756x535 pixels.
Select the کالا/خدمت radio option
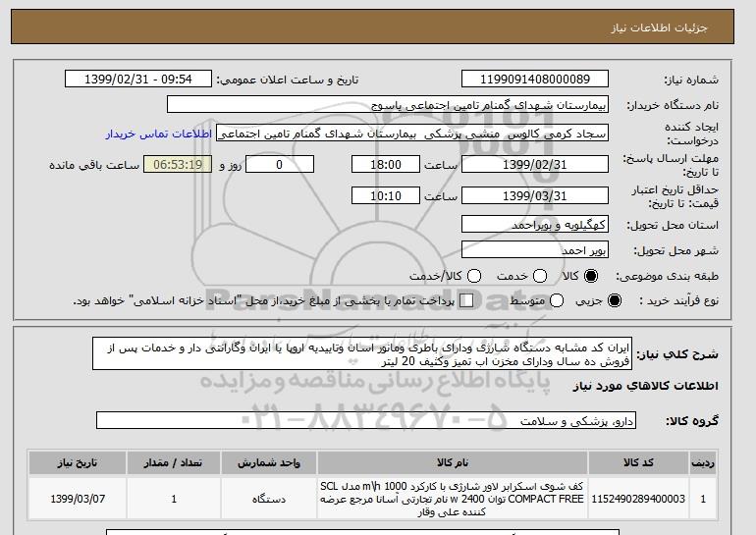tap(474, 276)
